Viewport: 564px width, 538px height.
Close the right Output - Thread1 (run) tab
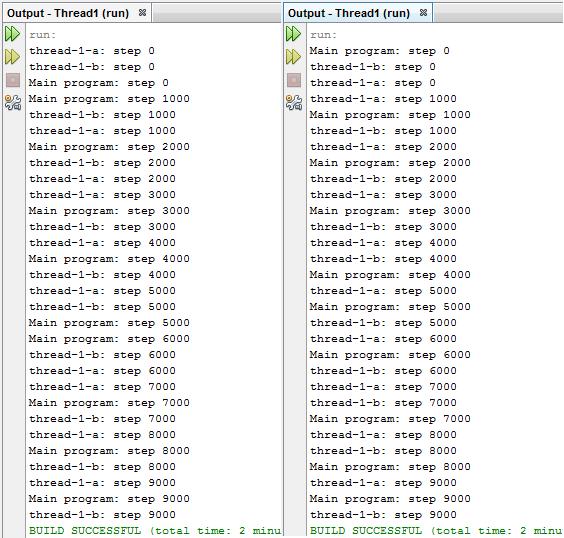pyautogui.click(x=423, y=13)
